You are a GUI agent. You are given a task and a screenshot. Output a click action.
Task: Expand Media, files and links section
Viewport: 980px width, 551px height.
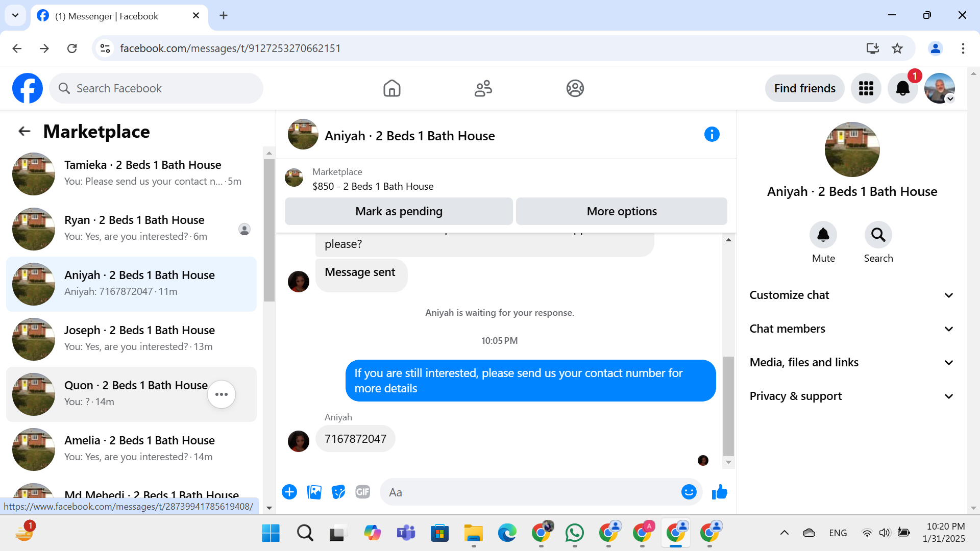point(851,363)
